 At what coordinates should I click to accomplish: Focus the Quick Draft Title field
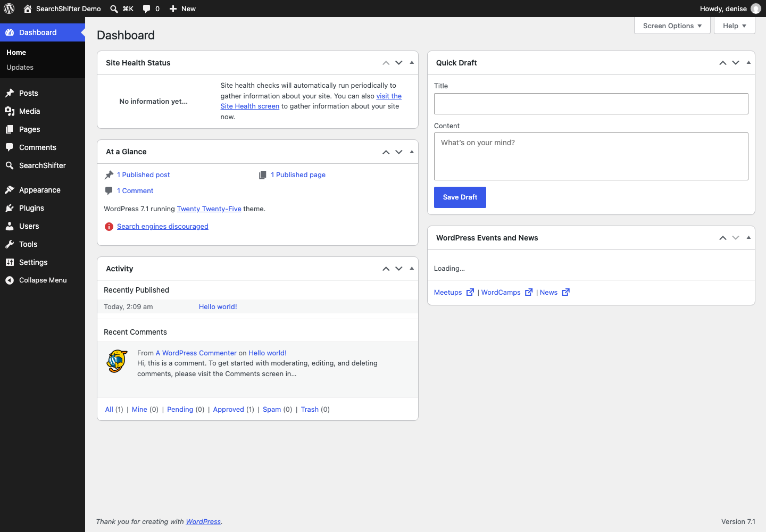click(x=591, y=104)
